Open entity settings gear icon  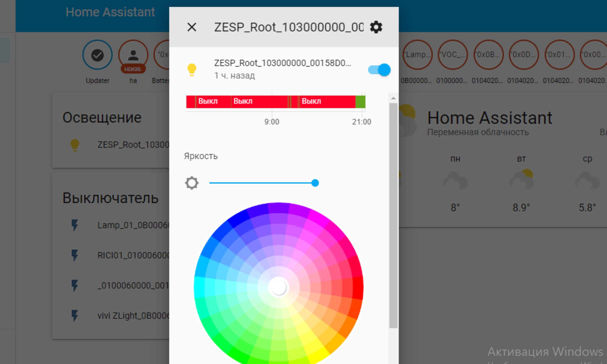376,27
